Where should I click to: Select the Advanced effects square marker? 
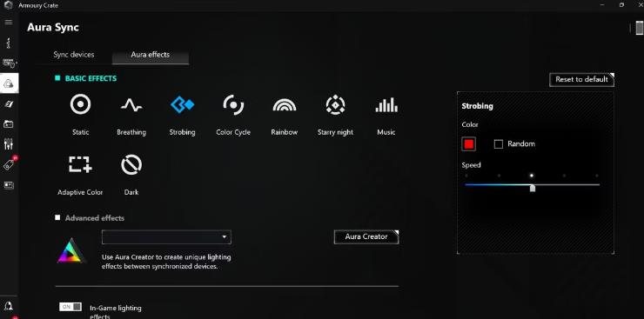click(x=57, y=217)
